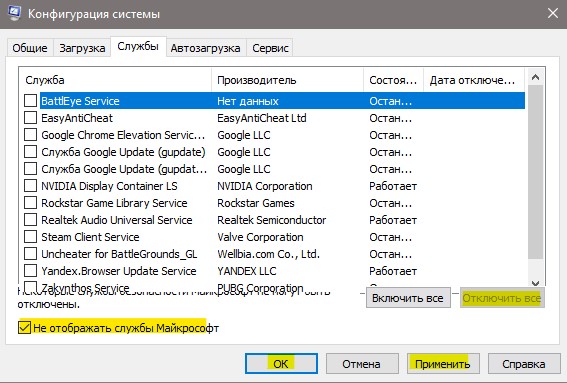Click the EasyAntiCheat Ltd manufacturer cell
The image size is (567, 383).
coord(262,118)
